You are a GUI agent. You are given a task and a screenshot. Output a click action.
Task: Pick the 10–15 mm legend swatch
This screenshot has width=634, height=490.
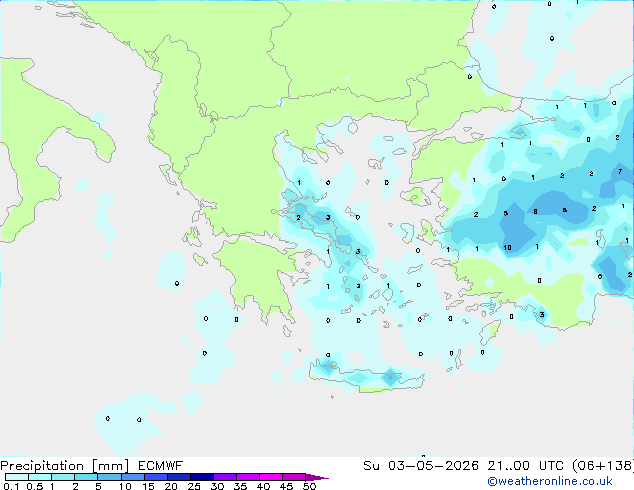click(x=132, y=477)
